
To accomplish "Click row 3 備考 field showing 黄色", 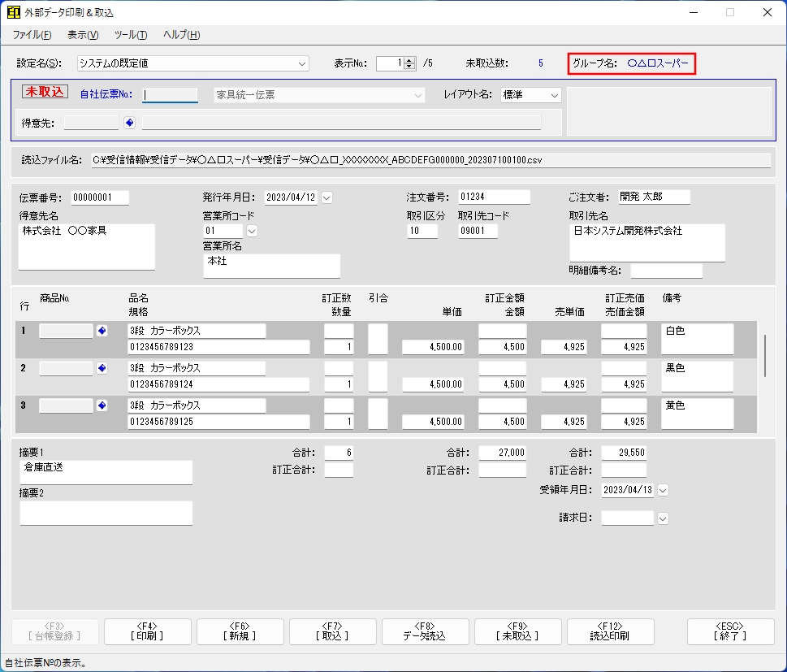I will pyautogui.click(x=698, y=414).
